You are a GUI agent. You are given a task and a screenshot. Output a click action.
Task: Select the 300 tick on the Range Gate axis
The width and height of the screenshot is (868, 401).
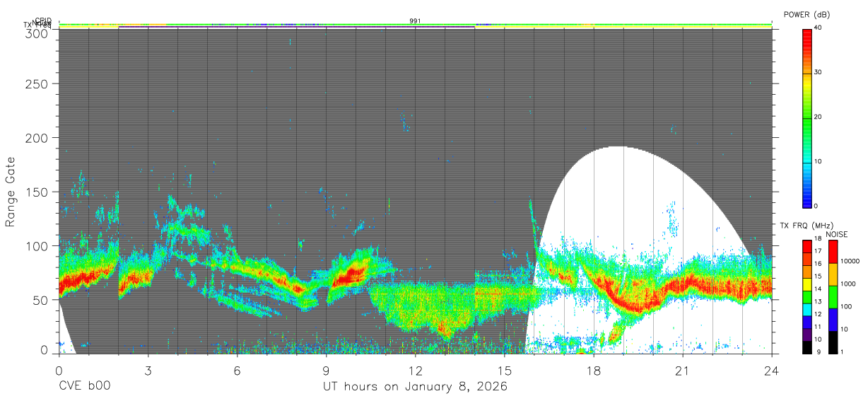(x=37, y=33)
